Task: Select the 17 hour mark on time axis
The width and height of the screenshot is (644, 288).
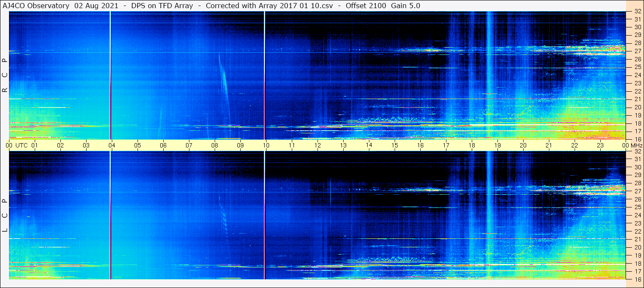Action: pyautogui.click(x=446, y=145)
